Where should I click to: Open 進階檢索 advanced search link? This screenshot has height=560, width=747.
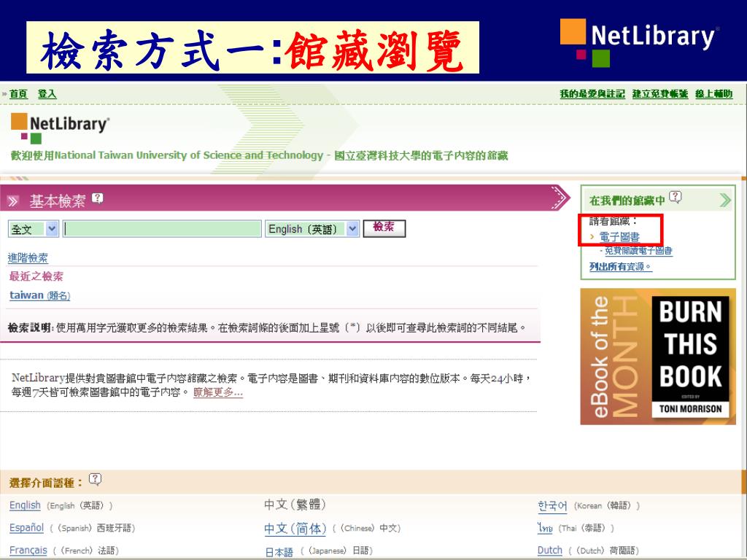pyautogui.click(x=28, y=258)
